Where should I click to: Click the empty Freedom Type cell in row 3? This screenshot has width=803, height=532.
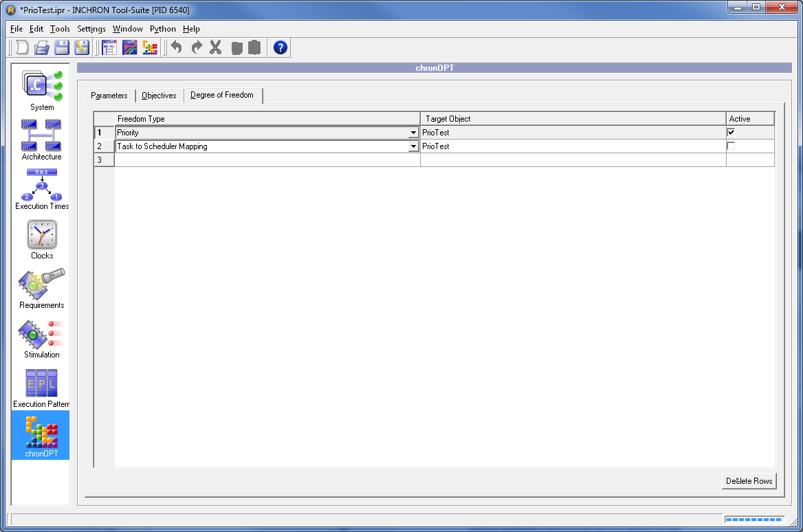[x=267, y=160]
